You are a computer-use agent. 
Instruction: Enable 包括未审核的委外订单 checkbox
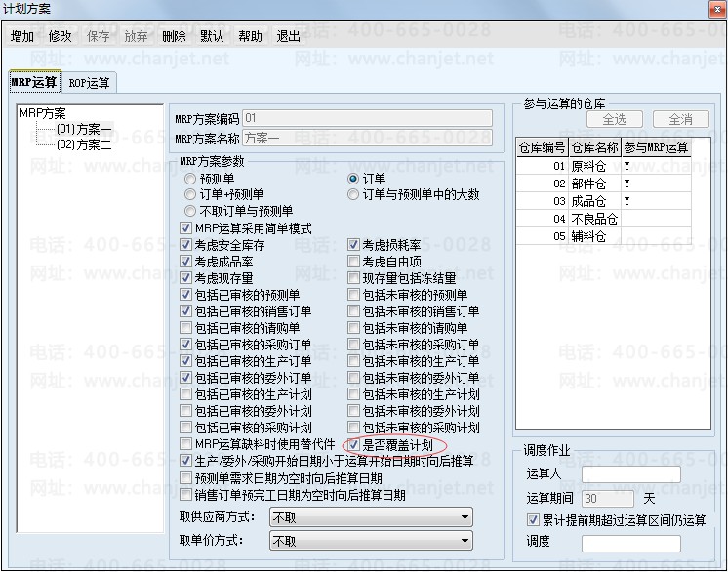coord(353,378)
